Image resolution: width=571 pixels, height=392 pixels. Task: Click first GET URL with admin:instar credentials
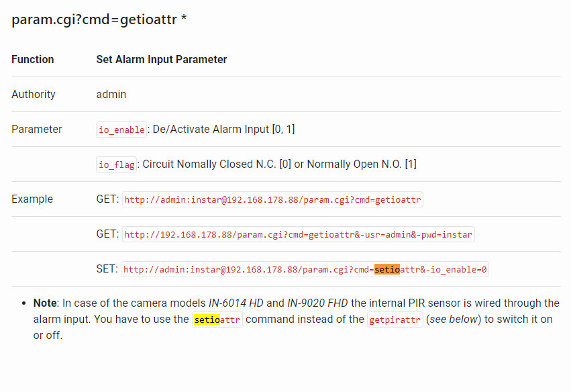coord(272,199)
